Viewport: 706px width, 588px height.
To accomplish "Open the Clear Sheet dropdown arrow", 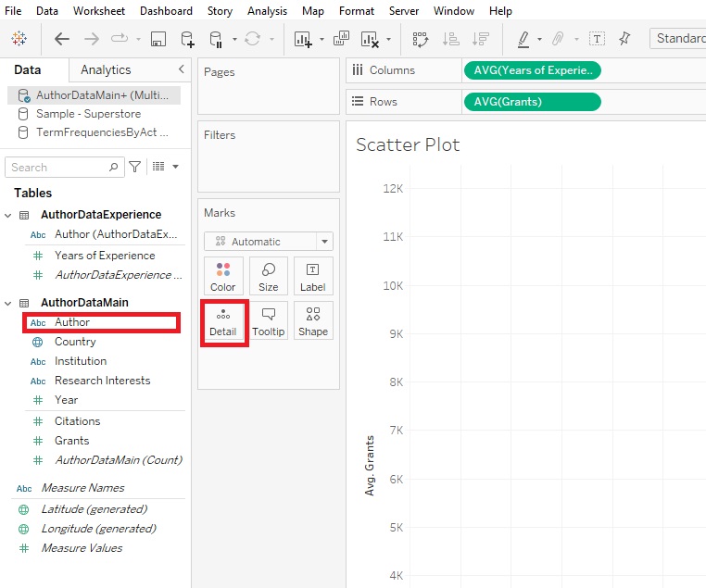I will (388, 40).
